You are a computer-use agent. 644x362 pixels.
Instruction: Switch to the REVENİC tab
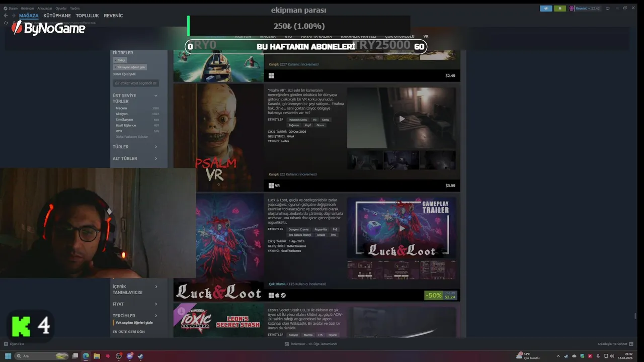pos(113,16)
